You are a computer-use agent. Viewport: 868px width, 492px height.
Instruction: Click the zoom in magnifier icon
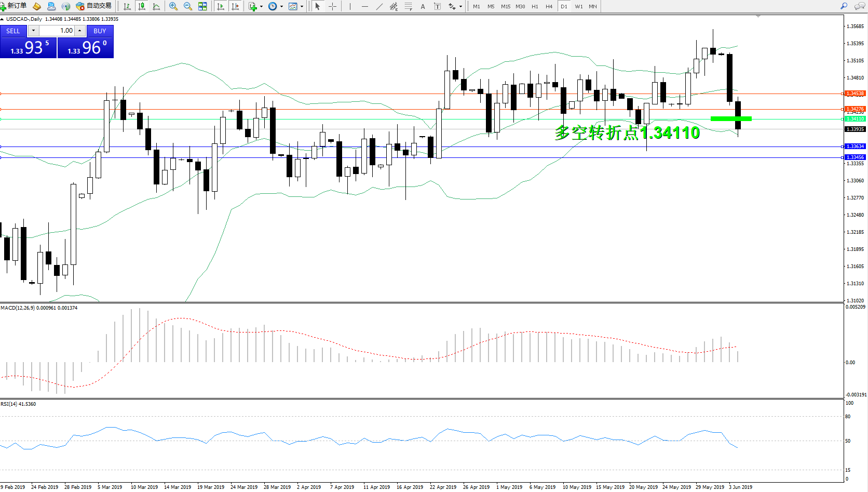click(173, 6)
